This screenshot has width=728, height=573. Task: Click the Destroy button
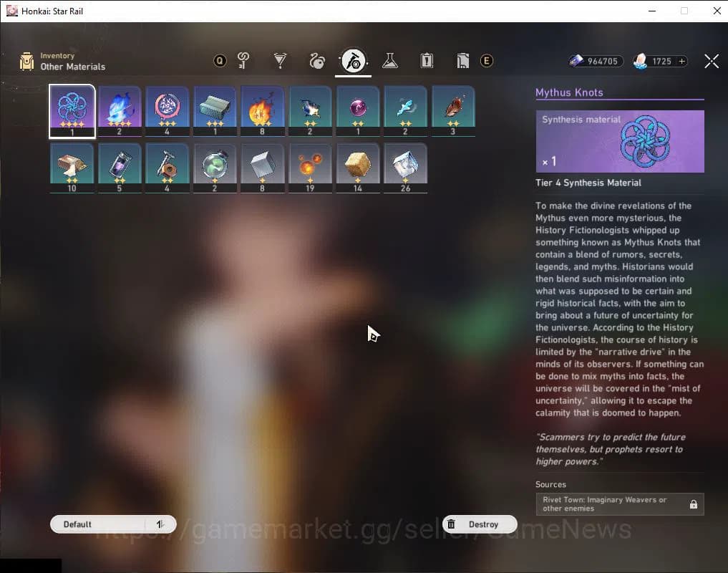(480, 524)
